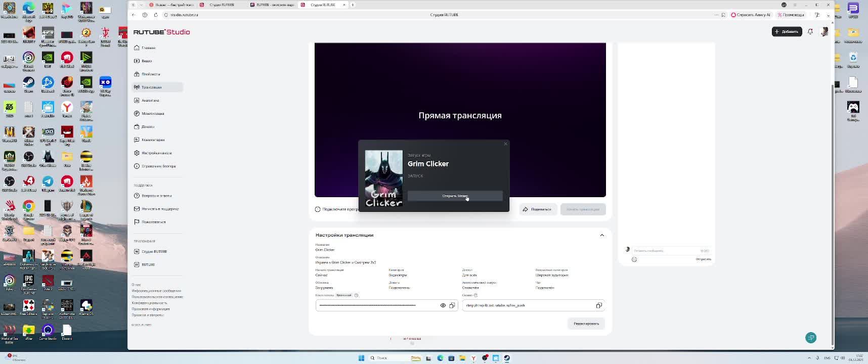Click the Grim Clicker game cover thumbnail
This screenshot has width=868, height=364.
coord(384,178)
